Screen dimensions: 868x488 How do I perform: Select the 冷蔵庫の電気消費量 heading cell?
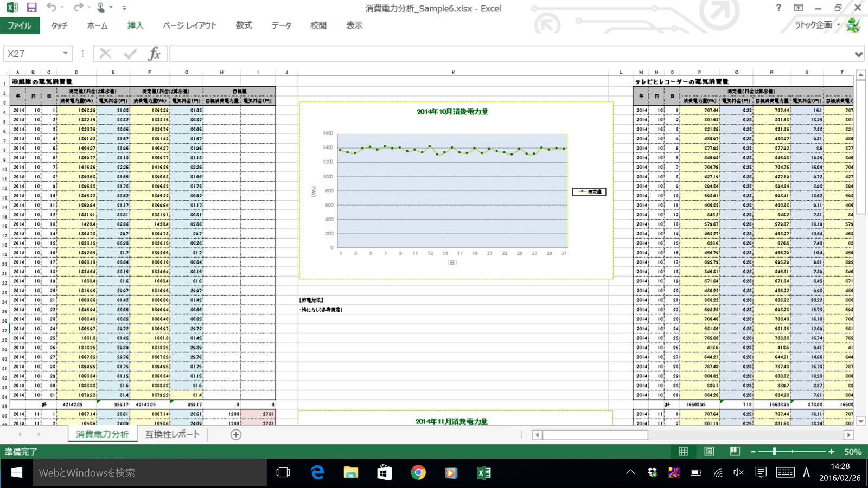point(42,81)
